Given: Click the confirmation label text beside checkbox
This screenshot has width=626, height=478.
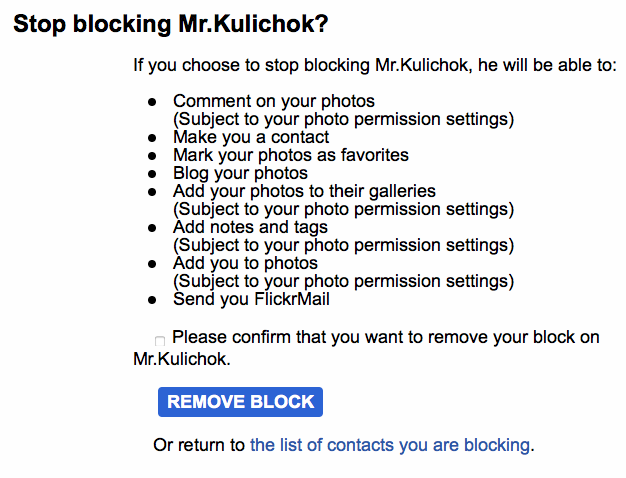Looking at the screenshot, I should click(366, 348).
